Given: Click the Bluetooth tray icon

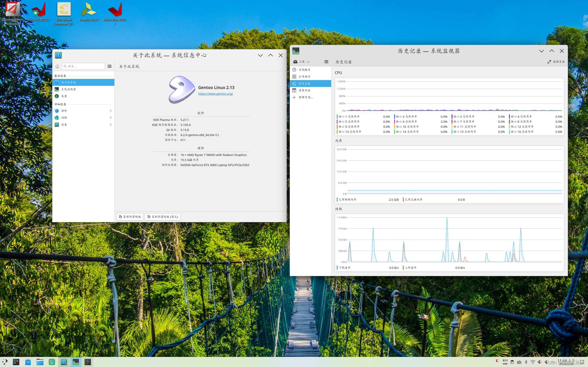Looking at the screenshot, I should pos(526,362).
